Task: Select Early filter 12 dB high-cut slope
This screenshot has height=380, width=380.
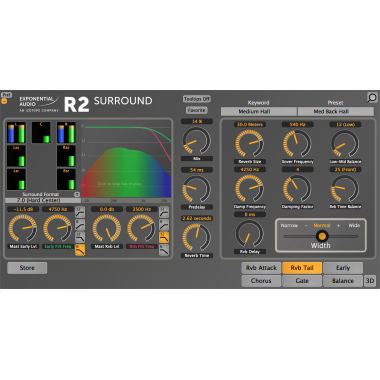Action: tap(80, 237)
